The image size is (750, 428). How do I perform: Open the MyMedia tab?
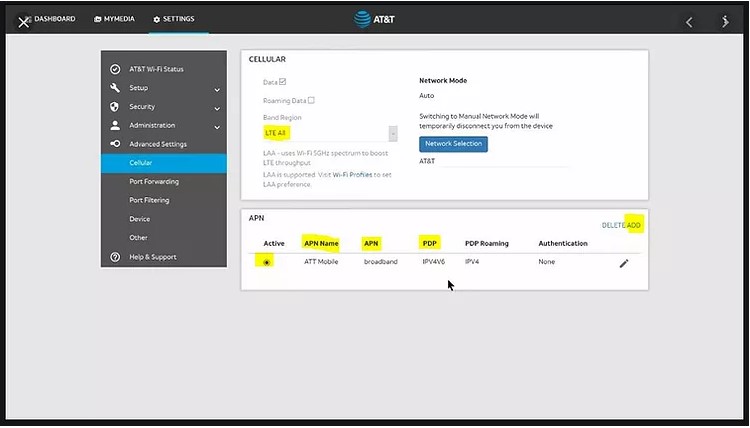[114, 19]
